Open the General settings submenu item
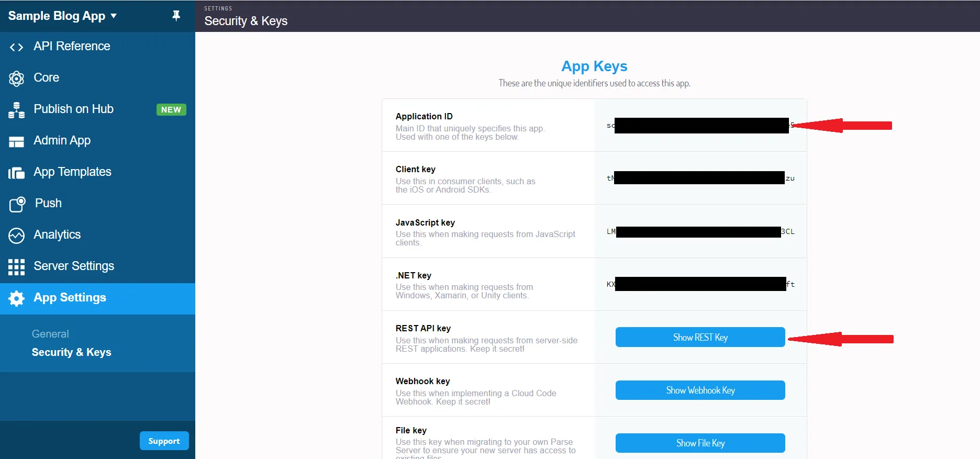Screen dimensions: 980x459 [50, 334]
